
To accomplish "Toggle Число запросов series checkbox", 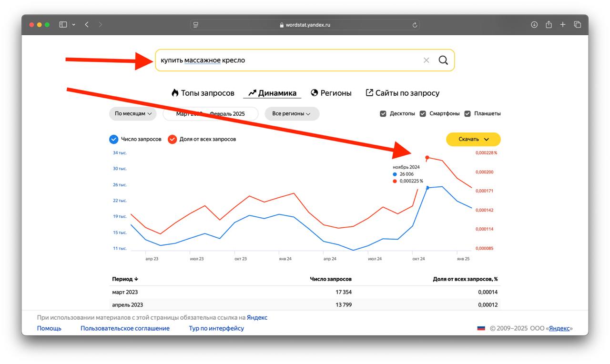I will 113,139.
